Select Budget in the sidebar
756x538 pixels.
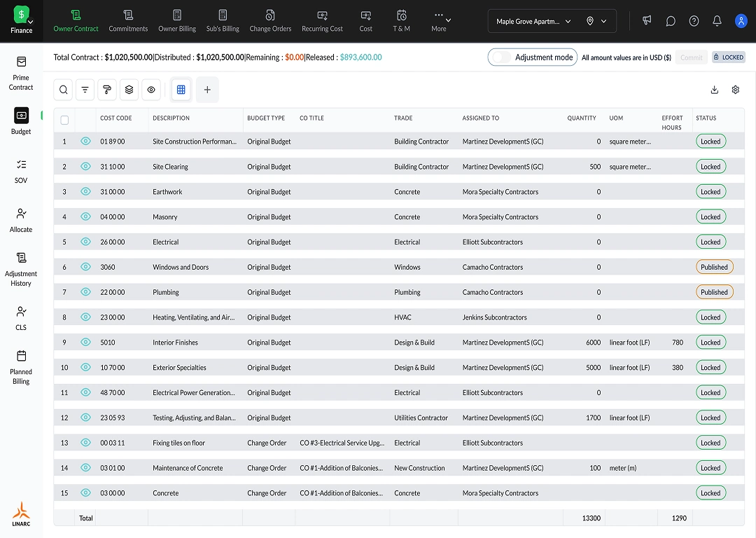click(21, 121)
